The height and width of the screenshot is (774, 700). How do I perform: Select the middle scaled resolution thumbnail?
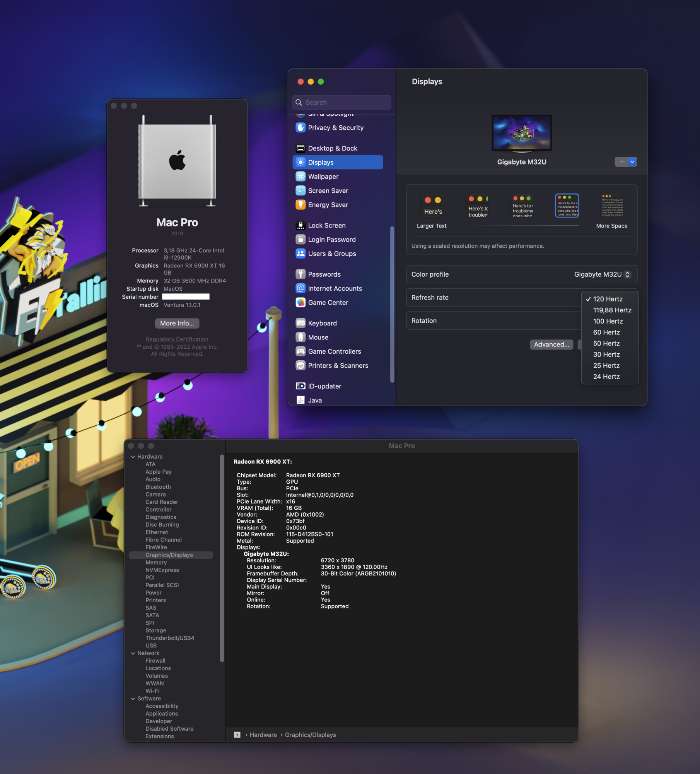click(522, 206)
